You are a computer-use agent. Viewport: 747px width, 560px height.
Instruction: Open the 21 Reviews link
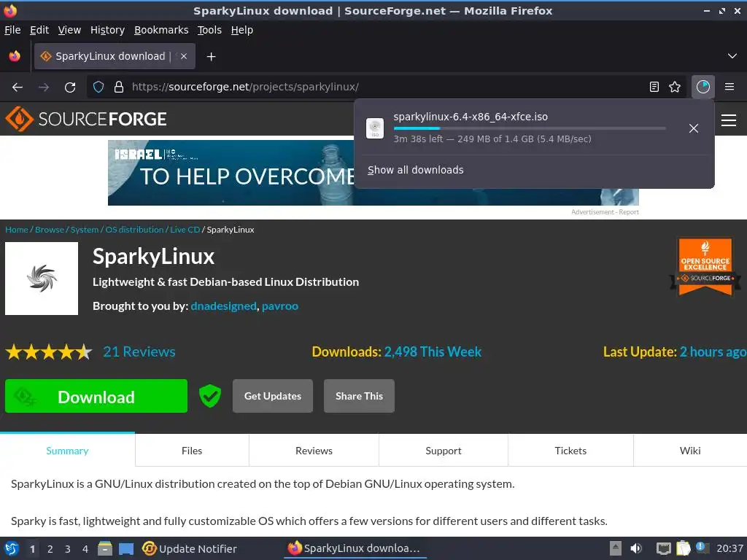pyautogui.click(x=139, y=352)
